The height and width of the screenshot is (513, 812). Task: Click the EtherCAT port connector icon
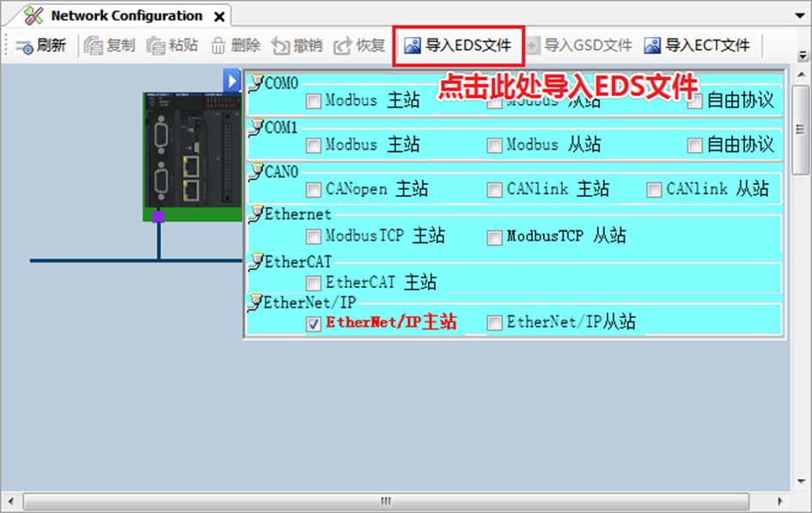click(256, 261)
